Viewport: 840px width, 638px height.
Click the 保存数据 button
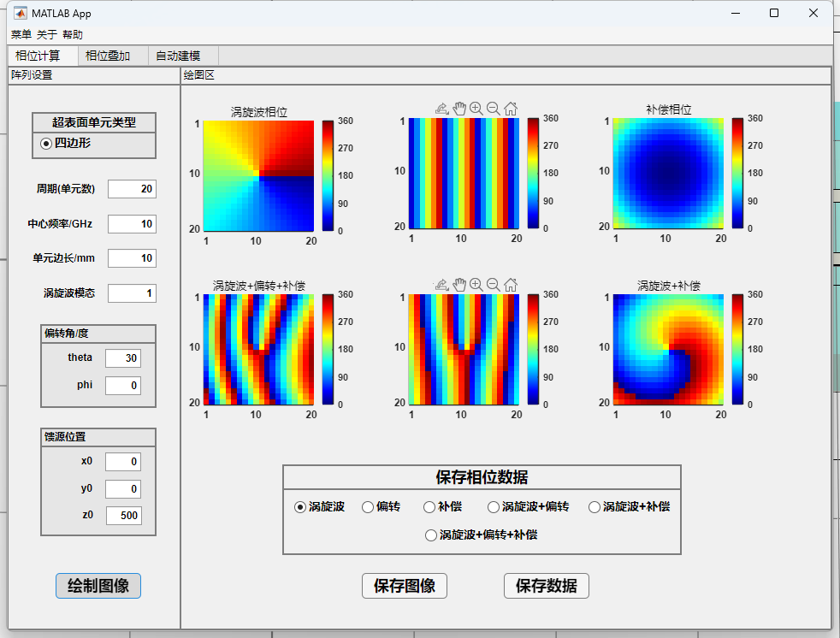click(547, 586)
